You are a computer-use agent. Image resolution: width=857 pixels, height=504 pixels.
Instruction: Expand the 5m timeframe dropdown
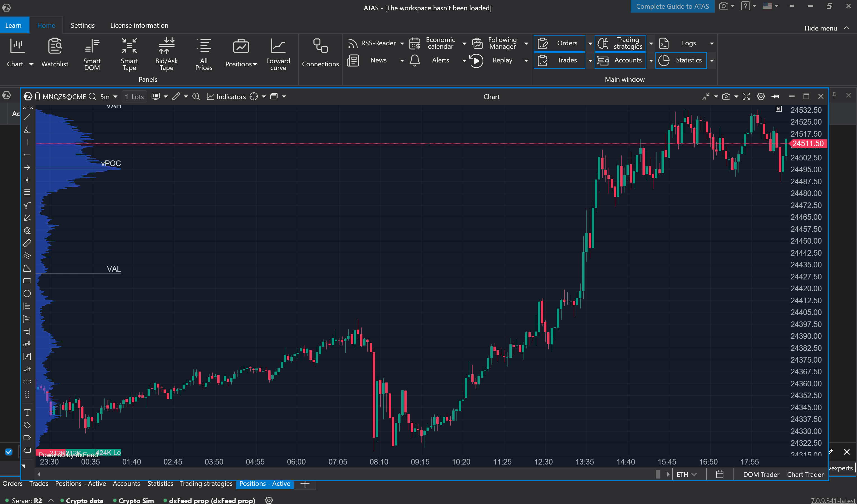click(x=115, y=97)
